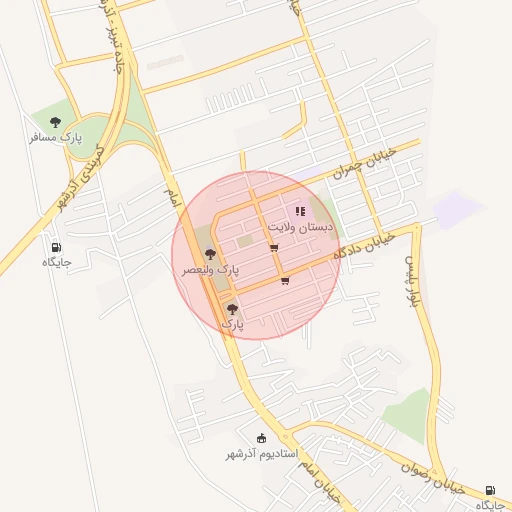Click the کمربندی آذرشهر road label
Screen dimensions: 512x512
[81, 179]
